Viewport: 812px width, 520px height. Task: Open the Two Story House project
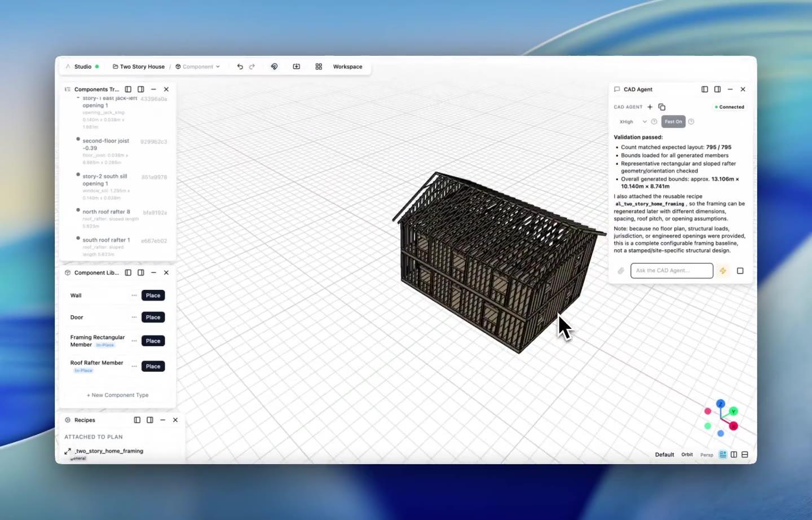139,67
